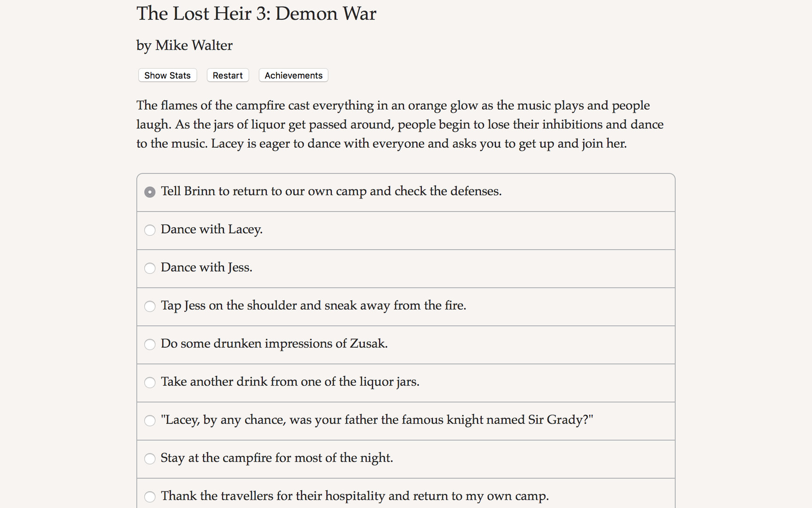View the Achievements list
Viewport: 812px width, 508px height.
293,75
